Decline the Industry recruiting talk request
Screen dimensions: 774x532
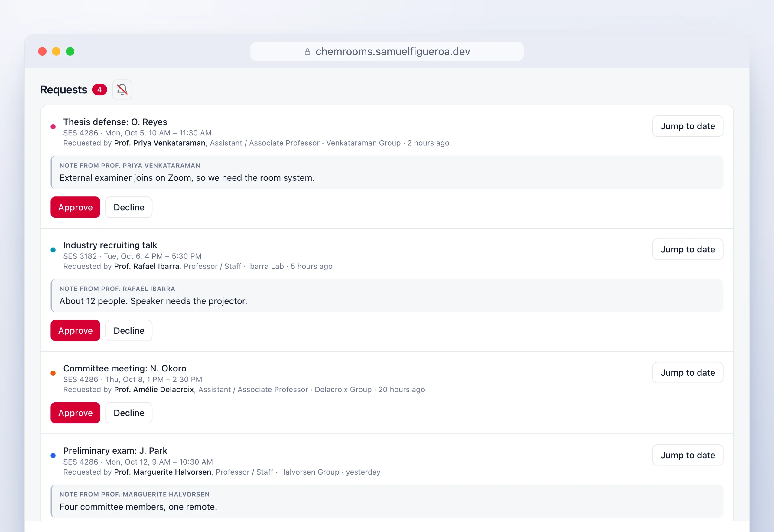point(129,331)
